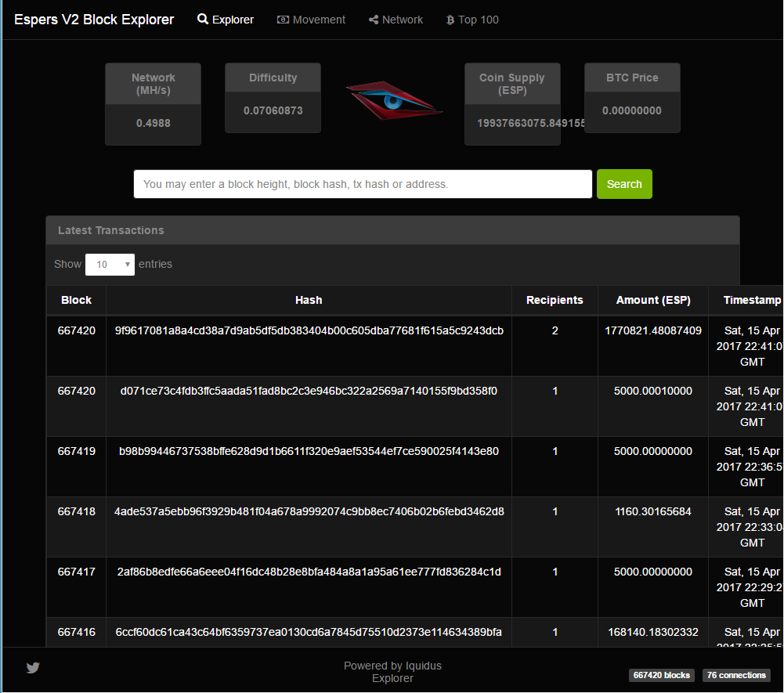This screenshot has height=693, width=784.
Task: Open the Explorer nav tab
Action: coord(226,20)
